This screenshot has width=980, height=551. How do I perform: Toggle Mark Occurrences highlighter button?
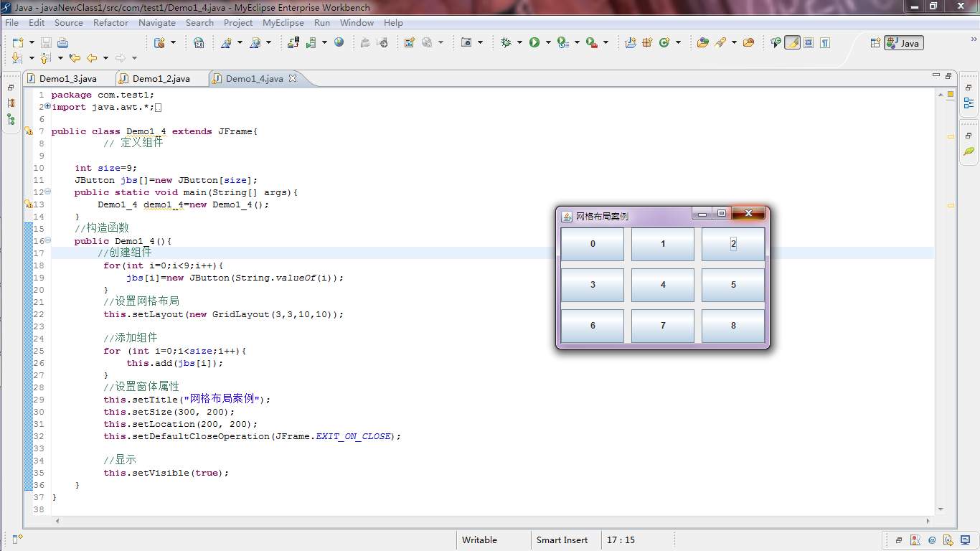[x=792, y=42]
